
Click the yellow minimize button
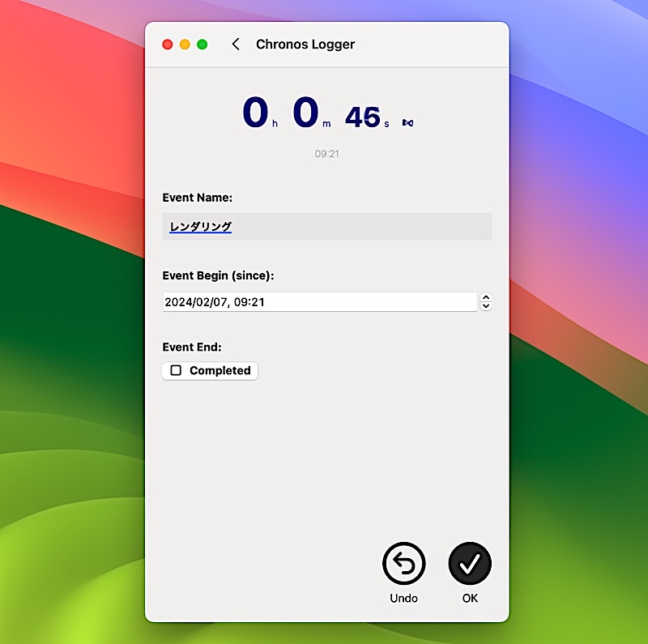[x=185, y=44]
